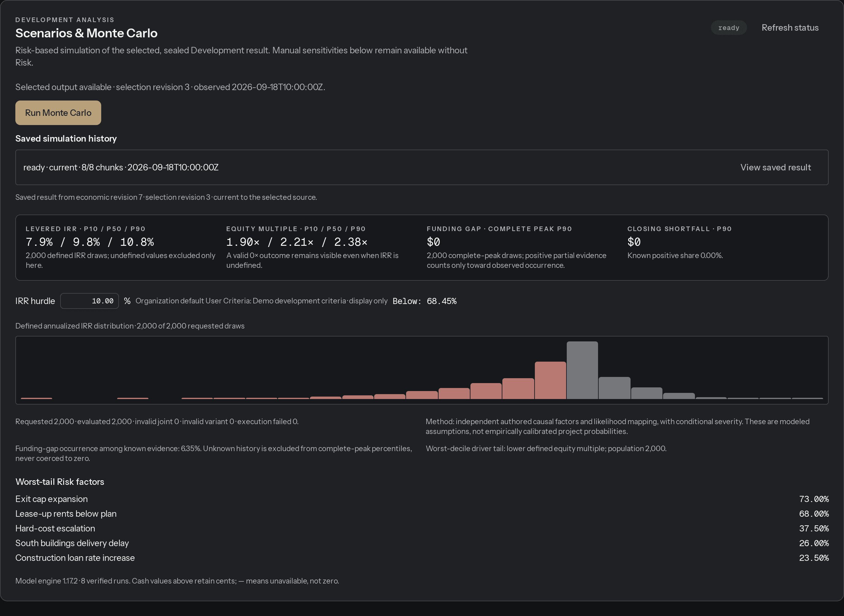844x616 pixels.
Task: Click "Lease-up rents below plan" row
Action: (66, 514)
